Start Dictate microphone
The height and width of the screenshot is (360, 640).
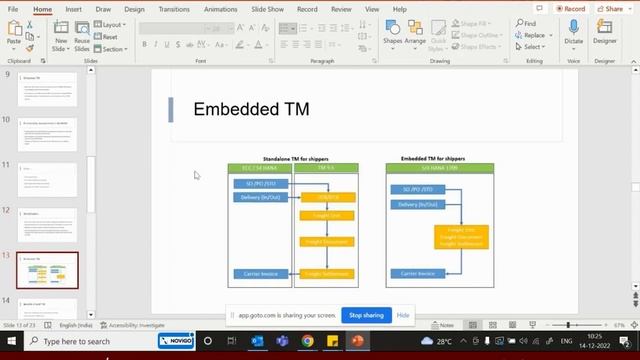pyautogui.click(x=573, y=35)
